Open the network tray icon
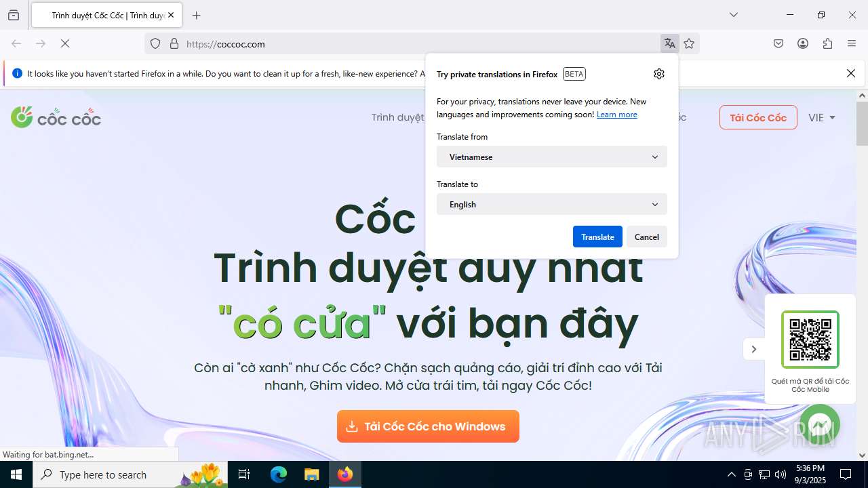Screen dimensions: 868x488 pos(764,474)
